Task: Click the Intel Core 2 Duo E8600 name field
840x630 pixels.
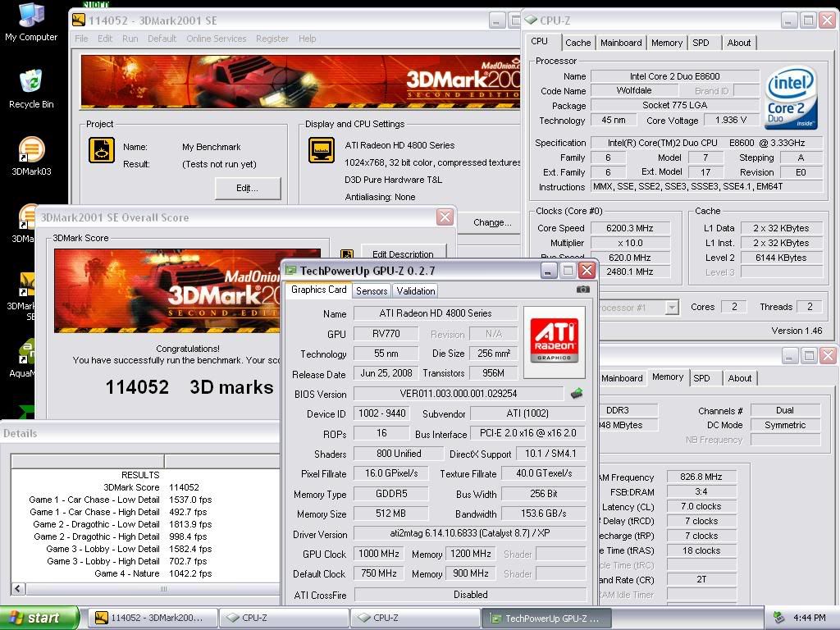Action: (674, 76)
